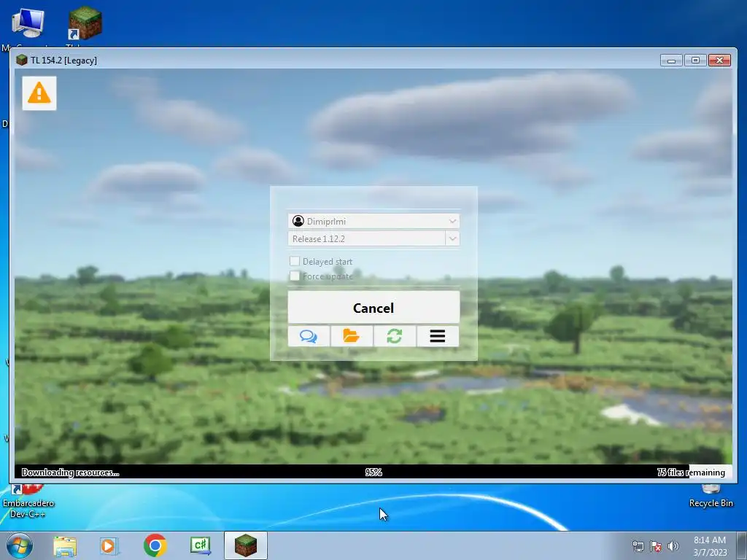This screenshot has width=747, height=560.
Task: Click the volume speaker tray icon
Action: point(673,547)
